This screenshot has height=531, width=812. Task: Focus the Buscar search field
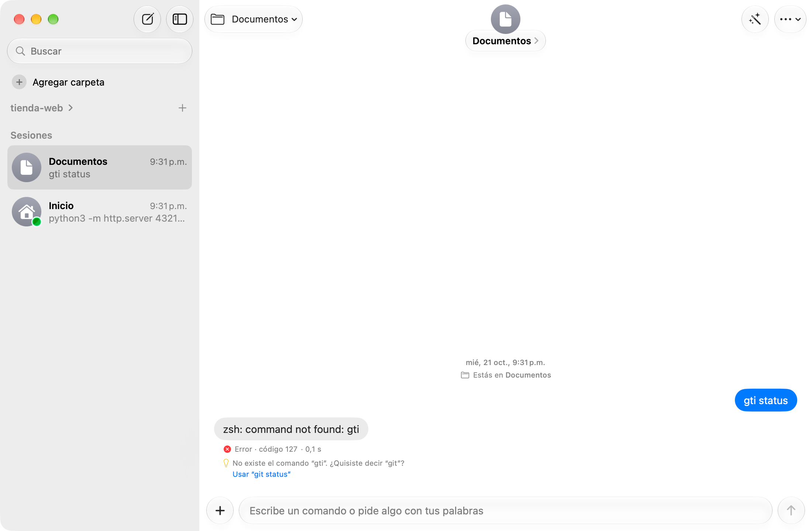coord(100,51)
